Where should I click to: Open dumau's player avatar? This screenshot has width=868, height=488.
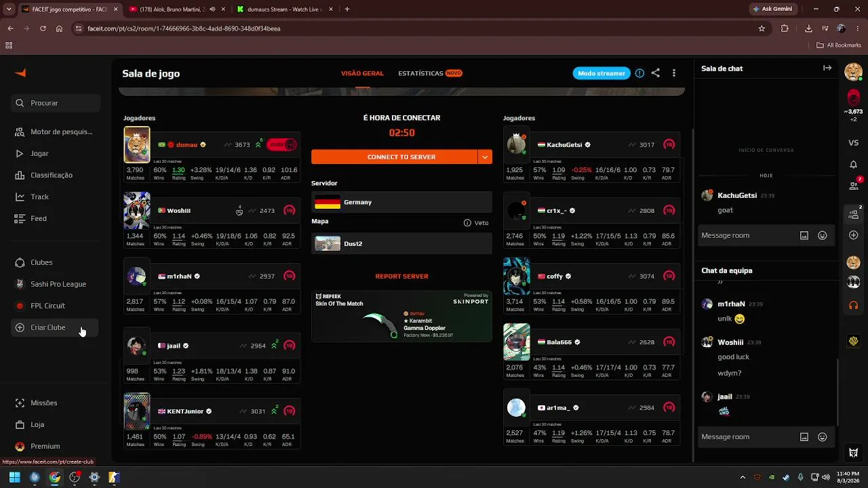point(136,144)
